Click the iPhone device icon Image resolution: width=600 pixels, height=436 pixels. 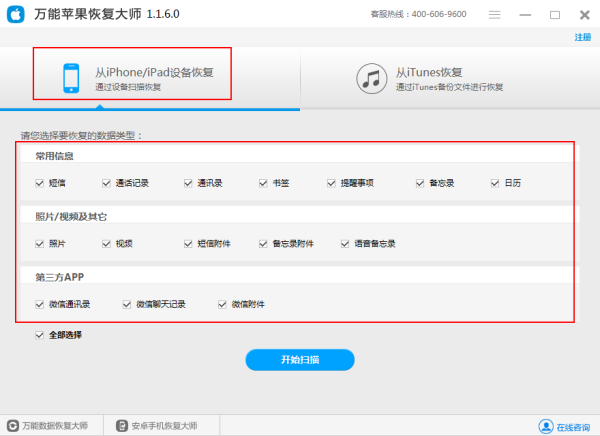pos(71,78)
